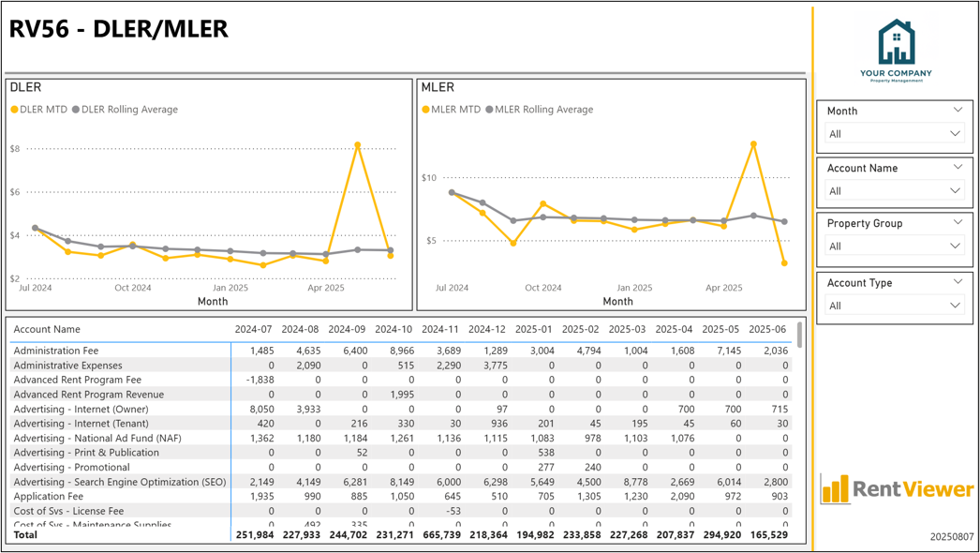The image size is (980, 553).
Task: Select the Administration Fee row
Action: coord(401,351)
